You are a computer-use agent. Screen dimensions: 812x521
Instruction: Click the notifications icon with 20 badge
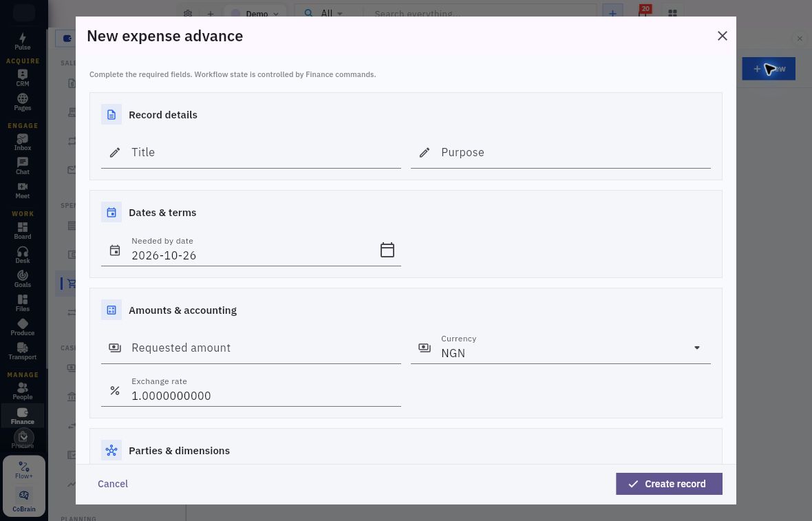643,12
